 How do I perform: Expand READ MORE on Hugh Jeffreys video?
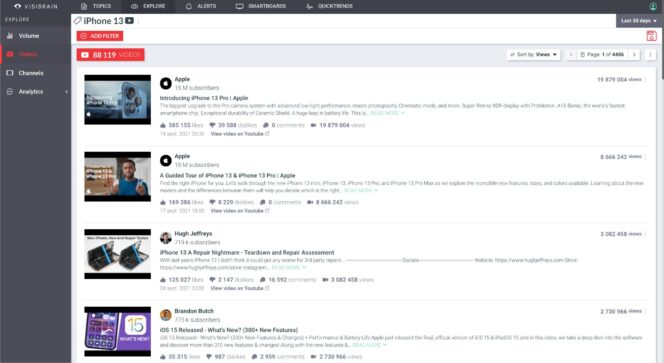pyautogui.click(x=288, y=268)
